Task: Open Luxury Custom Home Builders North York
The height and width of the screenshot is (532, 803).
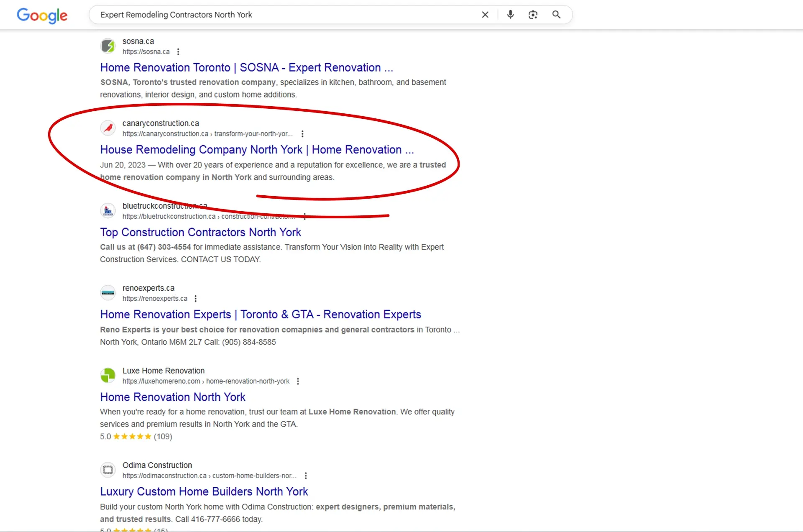Action: point(204,491)
